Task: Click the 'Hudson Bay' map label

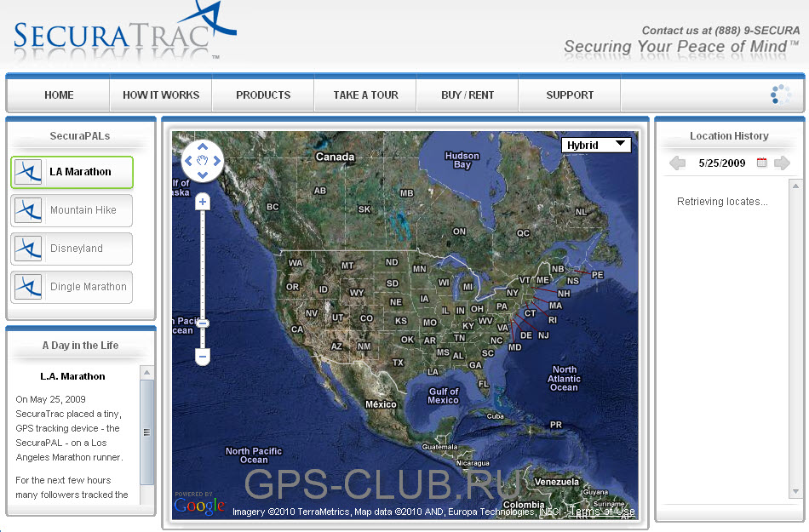Action: coord(462,160)
